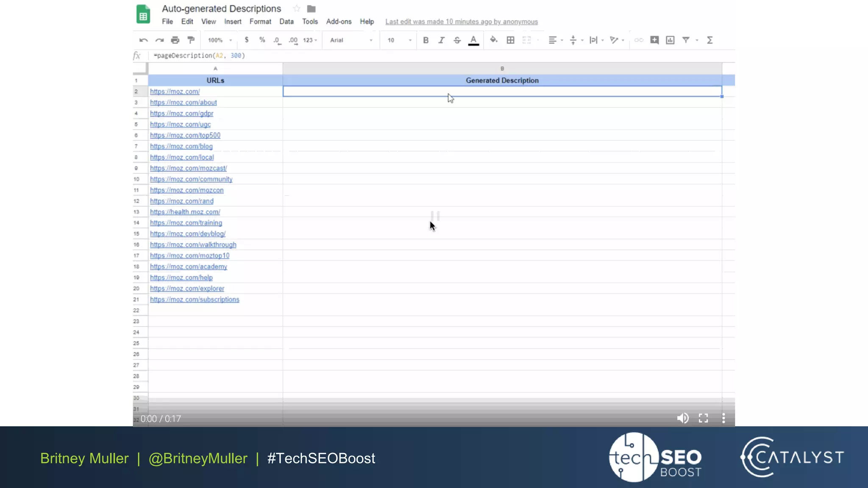Click the Merge cells icon
This screenshot has width=868, height=488.
[x=527, y=40]
